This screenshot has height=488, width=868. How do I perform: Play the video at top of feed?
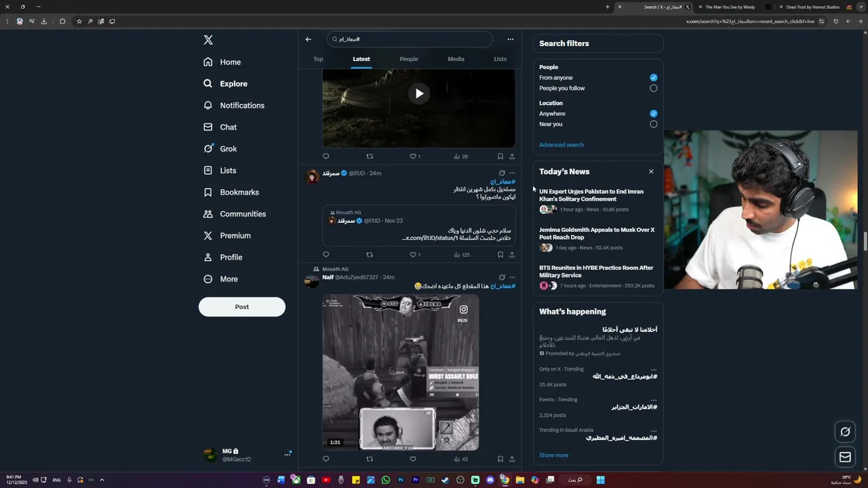coord(419,94)
